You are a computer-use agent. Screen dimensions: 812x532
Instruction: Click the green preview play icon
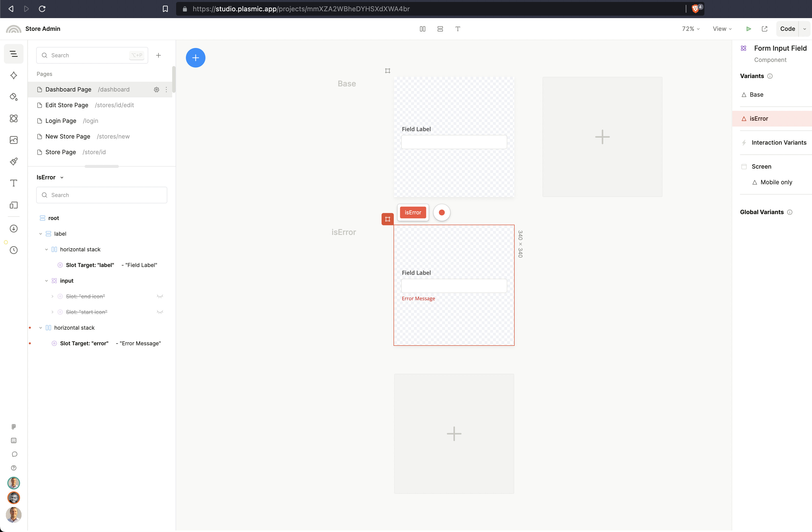pyautogui.click(x=748, y=29)
